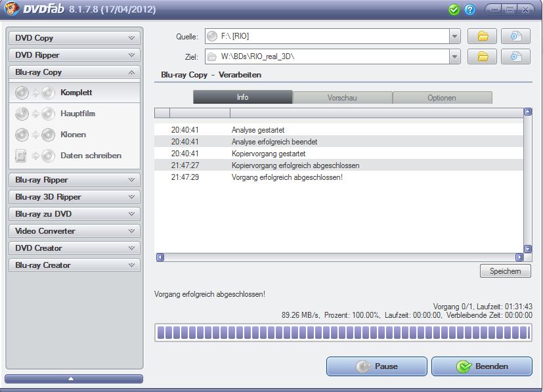Viewport: 543px width, 392px height.
Task: Select image file for Ziel destination
Action: (x=515, y=56)
